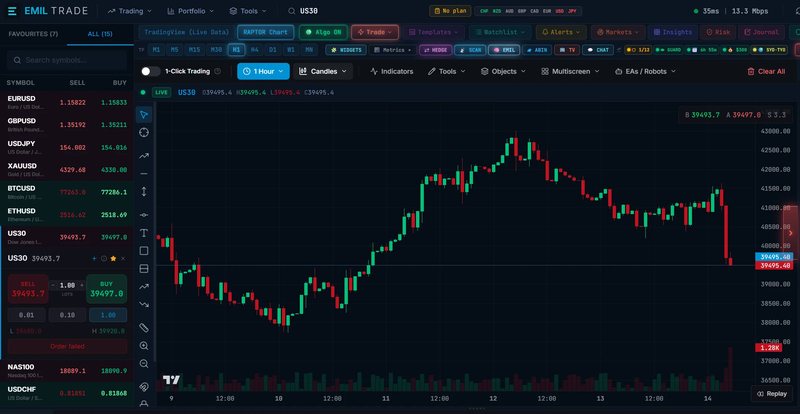
Task: Click the TradingView logo on the chart
Action: 171,380
